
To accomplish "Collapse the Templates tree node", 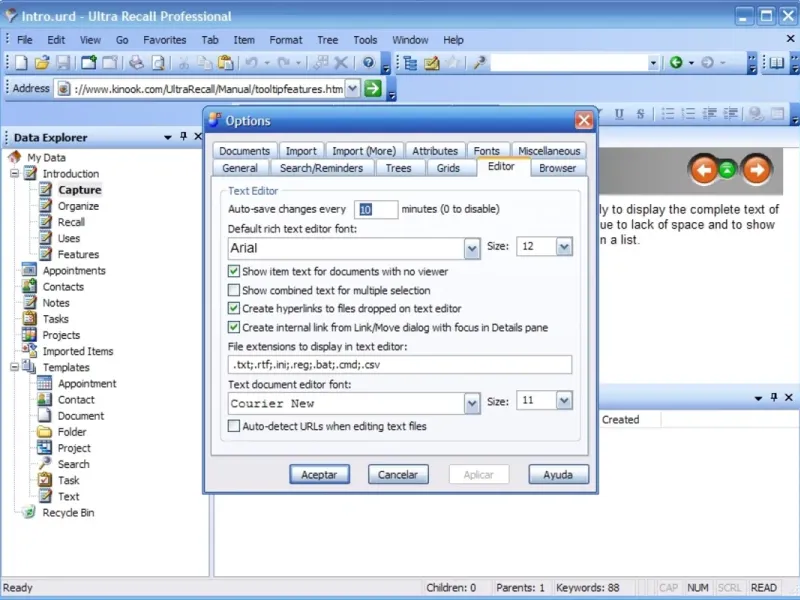I will [x=14, y=367].
